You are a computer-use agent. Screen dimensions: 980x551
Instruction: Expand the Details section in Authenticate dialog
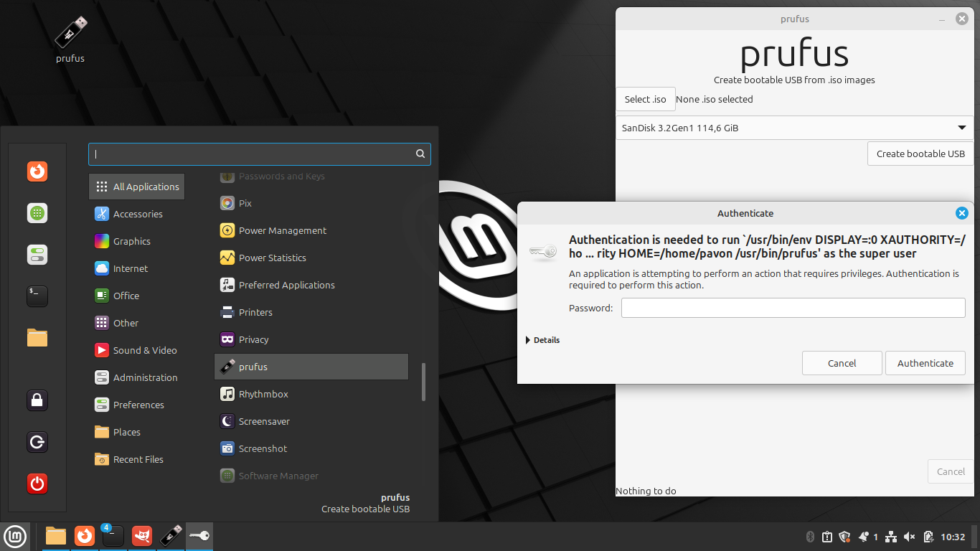coord(543,340)
